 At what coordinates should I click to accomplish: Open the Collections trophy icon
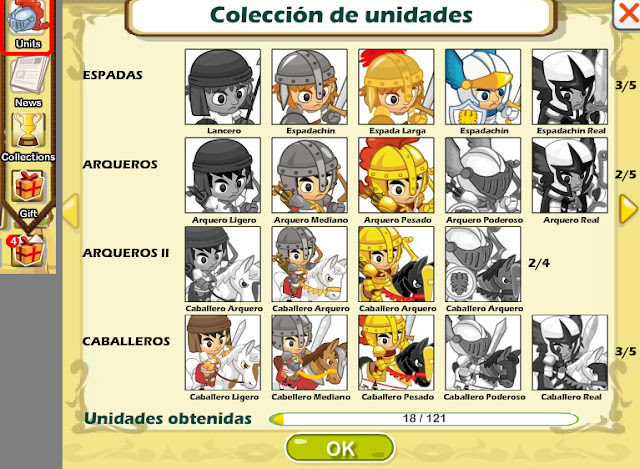click(28, 137)
